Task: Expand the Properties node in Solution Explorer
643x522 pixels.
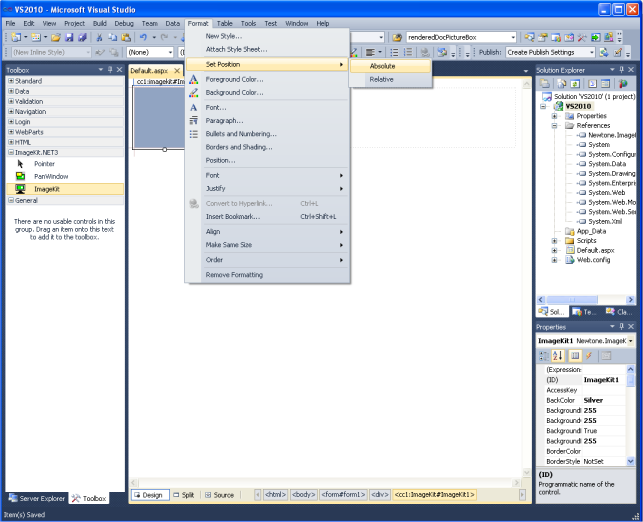Action: point(554,116)
